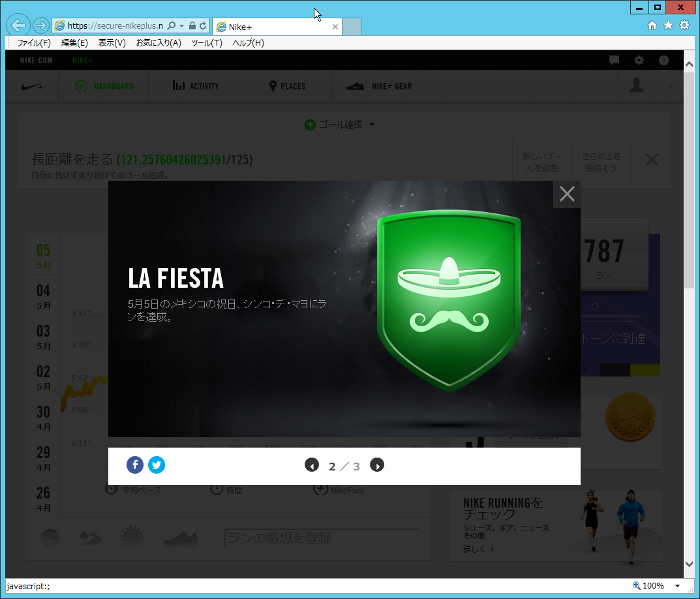Select the 02 5月 date entry
This screenshot has width=700, height=599.
[43, 377]
